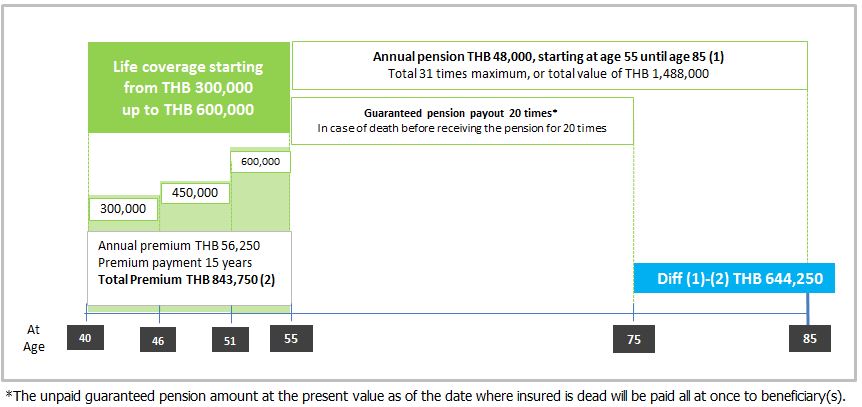The height and width of the screenshot is (407, 862).
Task: Select the blue Diff (1)-(2) THB 644,250 box
Action: [732, 279]
